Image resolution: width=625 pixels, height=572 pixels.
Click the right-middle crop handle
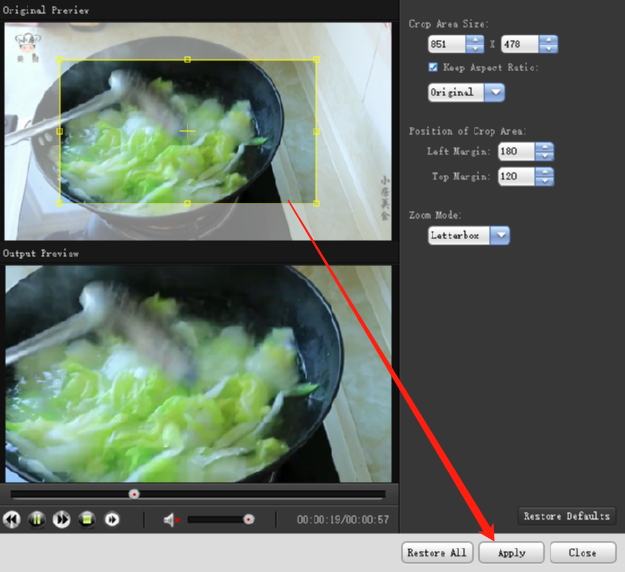coord(316,131)
